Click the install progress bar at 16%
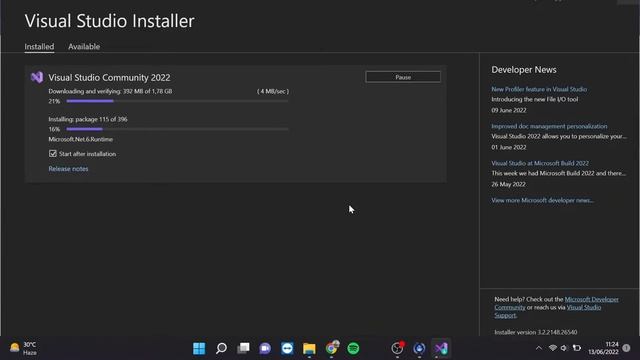 pos(178,129)
